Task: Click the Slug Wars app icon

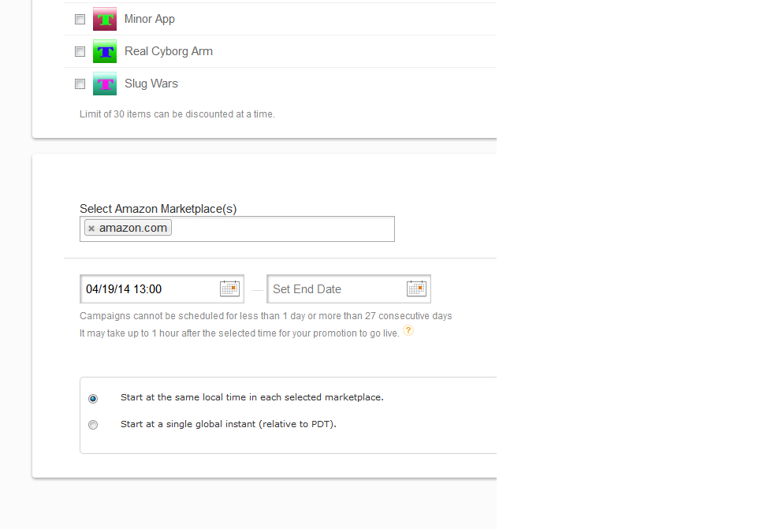Action: (105, 84)
